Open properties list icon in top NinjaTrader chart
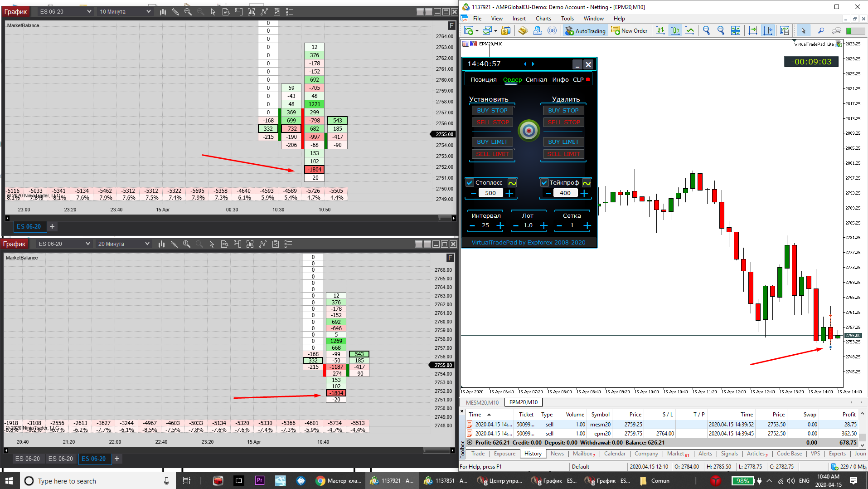This screenshot has height=489, width=868. pyautogui.click(x=290, y=12)
